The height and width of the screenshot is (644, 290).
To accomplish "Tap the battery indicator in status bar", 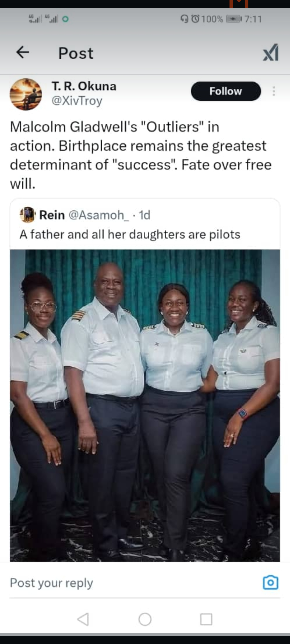I will 234,19.
